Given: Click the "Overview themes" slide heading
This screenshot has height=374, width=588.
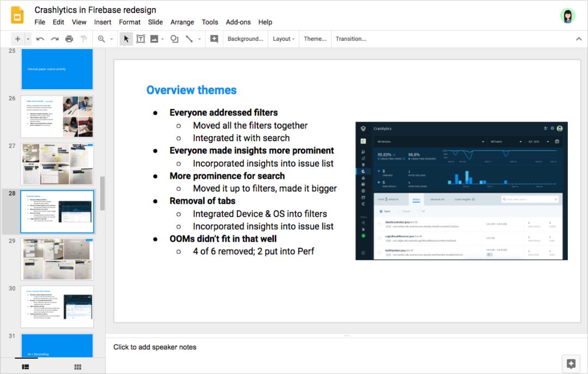Looking at the screenshot, I should click(191, 90).
